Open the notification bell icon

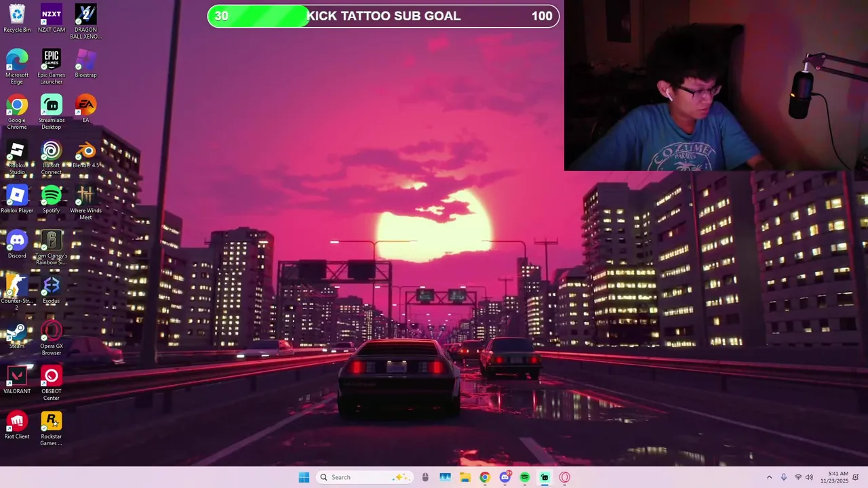tap(856, 477)
